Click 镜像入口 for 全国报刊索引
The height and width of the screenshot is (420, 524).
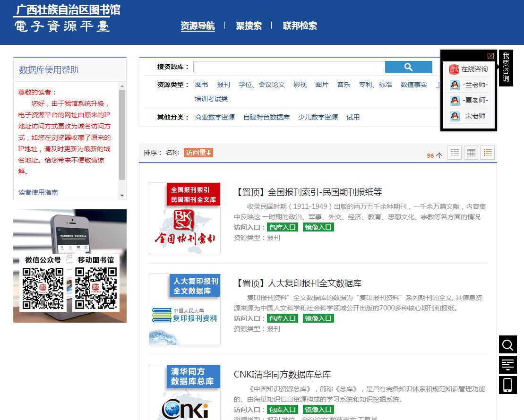(318, 228)
